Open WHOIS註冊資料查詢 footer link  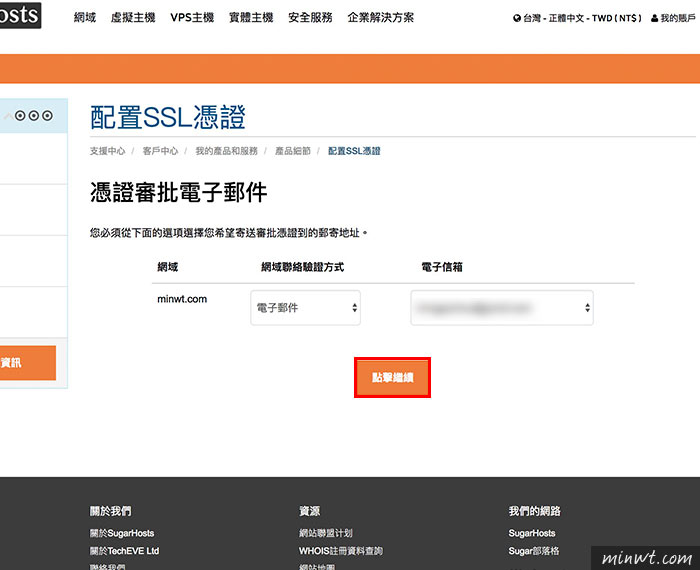pyautogui.click(x=341, y=551)
